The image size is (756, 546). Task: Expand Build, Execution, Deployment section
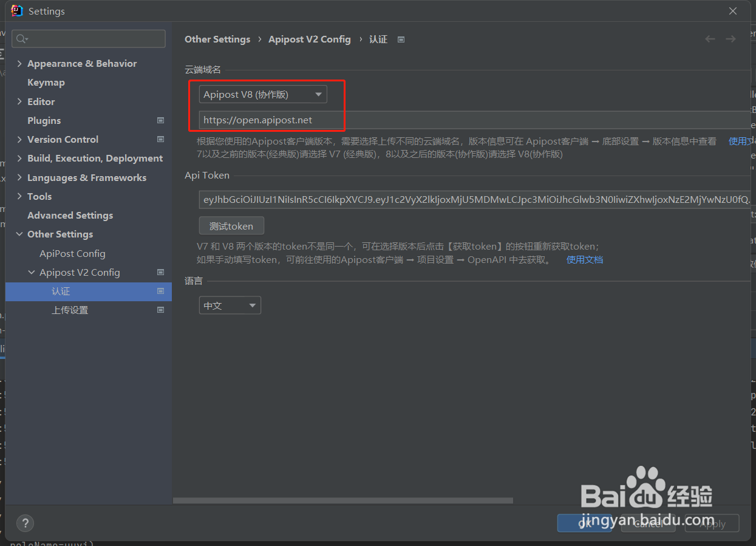coord(19,159)
